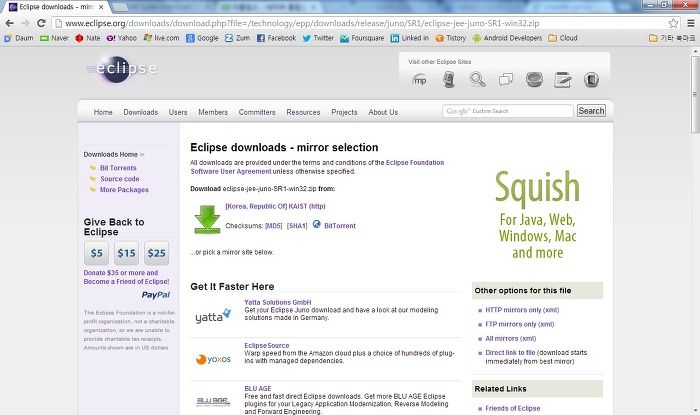Open the SHA1 checksum link
The width and height of the screenshot is (700, 415).
297,226
